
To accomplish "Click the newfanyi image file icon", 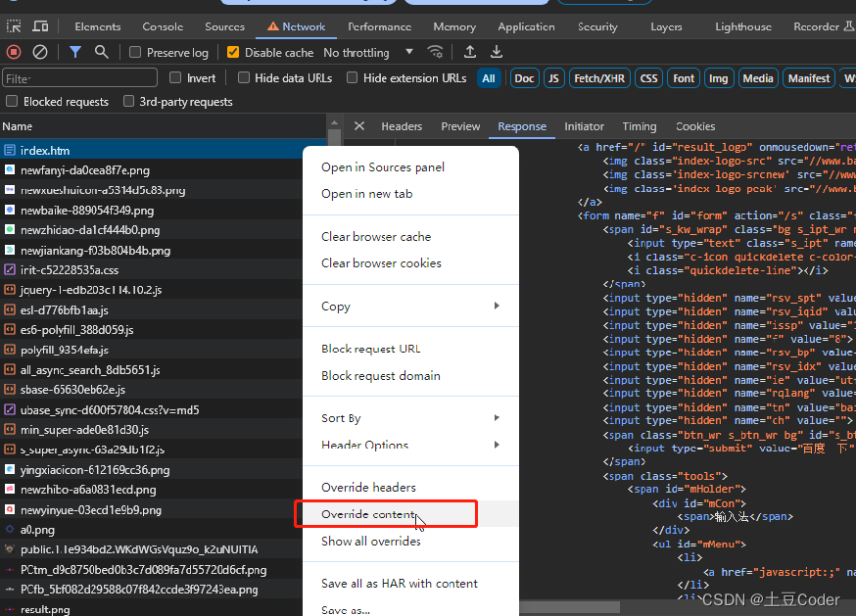I will (x=9, y=169).
